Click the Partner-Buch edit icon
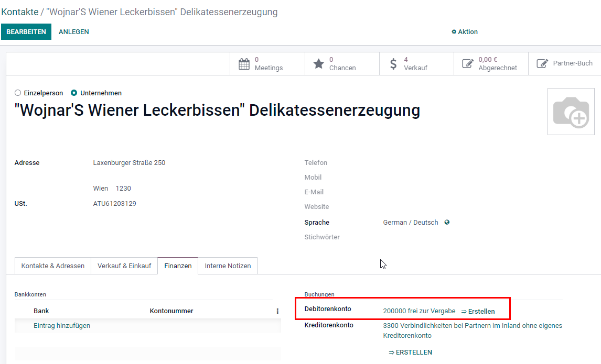The width and height of the screenshot is (601, 364). pos(542,63)
